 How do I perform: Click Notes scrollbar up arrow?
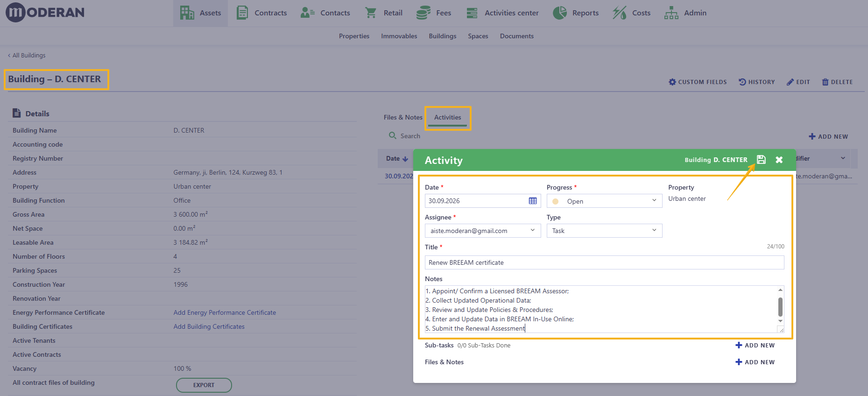(780, 290)
